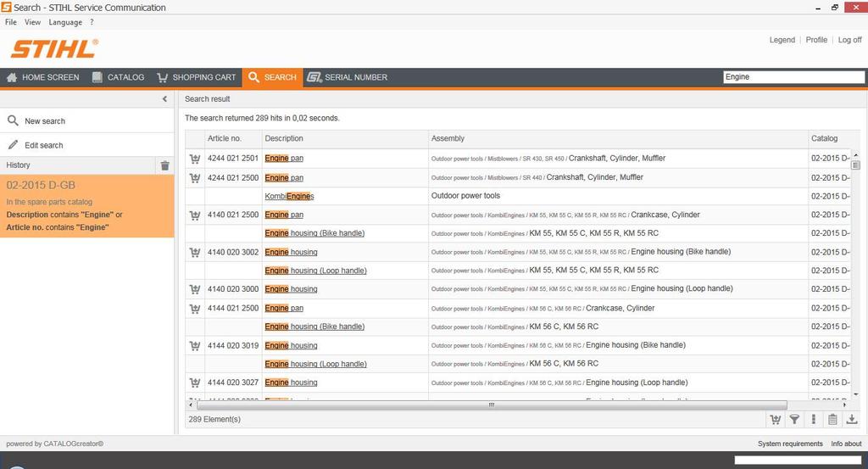Click the download export icon
The height and width of the screenshot is (469, 868).
[852, 419]
